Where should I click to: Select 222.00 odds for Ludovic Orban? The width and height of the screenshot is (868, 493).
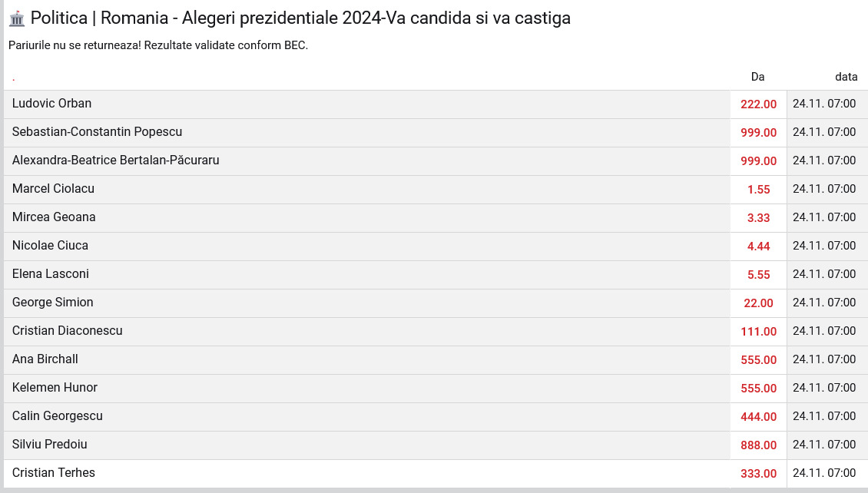point(758,104)
